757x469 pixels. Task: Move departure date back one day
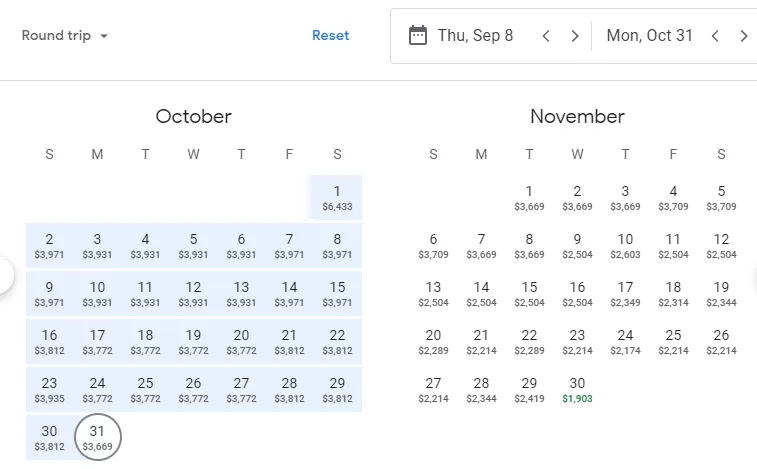(x=546, y=36)
